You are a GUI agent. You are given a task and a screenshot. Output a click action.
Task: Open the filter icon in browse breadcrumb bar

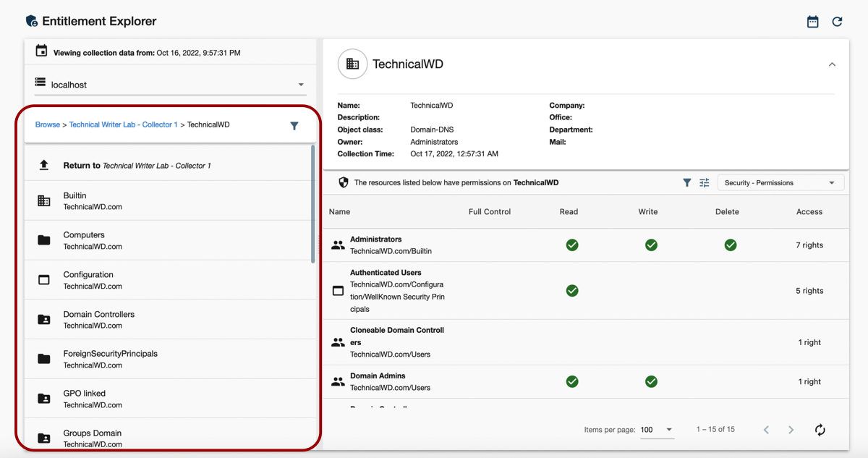pyautogui.click(x=294, y=126)
